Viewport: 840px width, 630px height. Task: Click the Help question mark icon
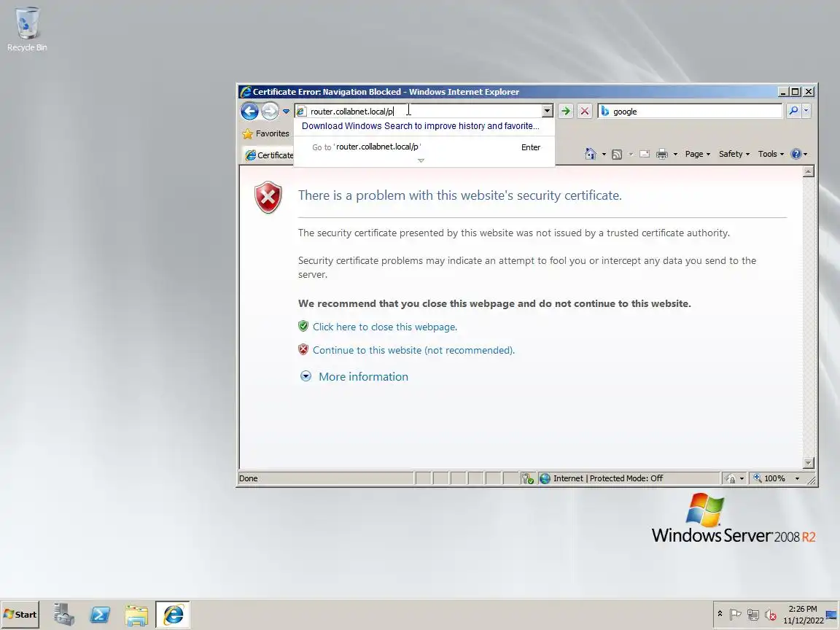coord(796,154)
